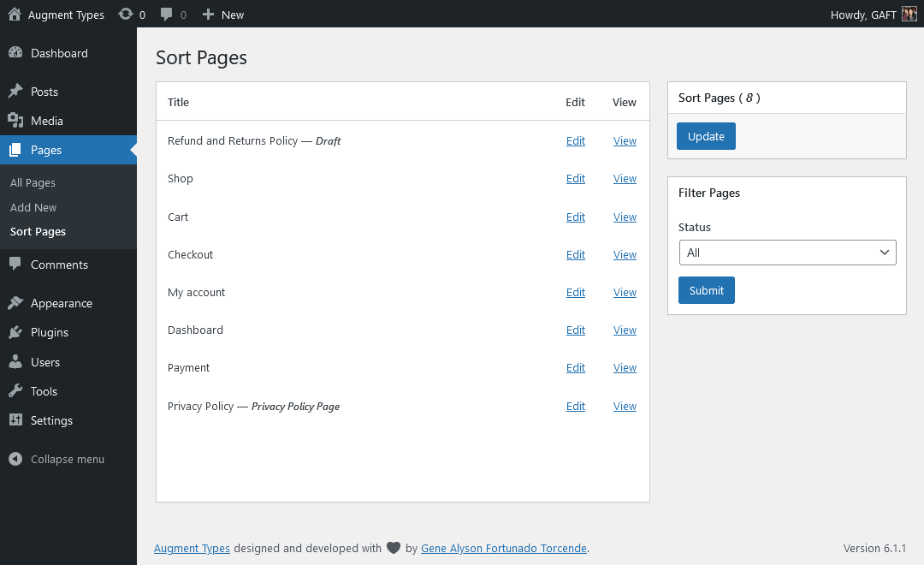This screenshot has width=924, height=565.
Task: Click the Settings sliders icon in sidebar
Action: 15,420
